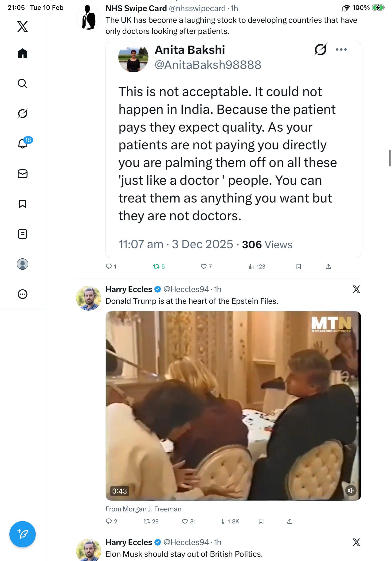
Task: Go to the Home feed icon
Action: [23, 54]
